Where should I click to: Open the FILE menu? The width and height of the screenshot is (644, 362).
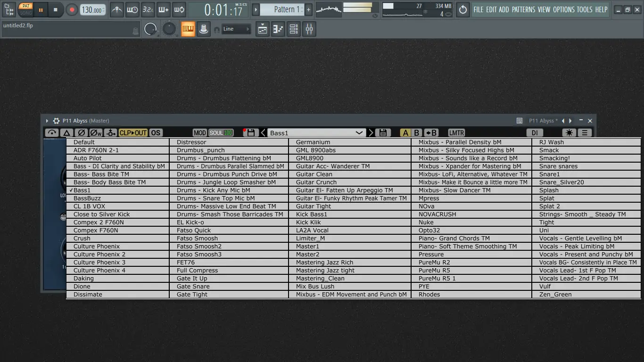(479, 9)
